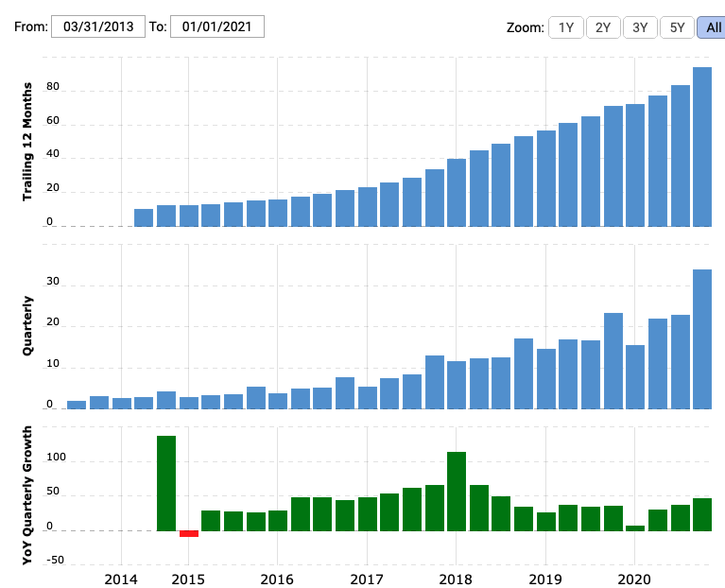Edit the From date field 03/31/2013
The height and width of the screenshot is (588, 725).
click(98, 26)
